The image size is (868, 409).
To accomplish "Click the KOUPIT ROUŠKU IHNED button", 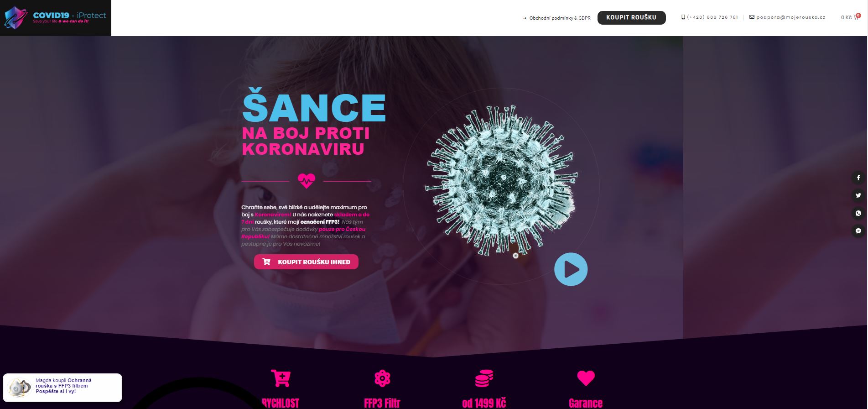I will [x=306, y=262].
